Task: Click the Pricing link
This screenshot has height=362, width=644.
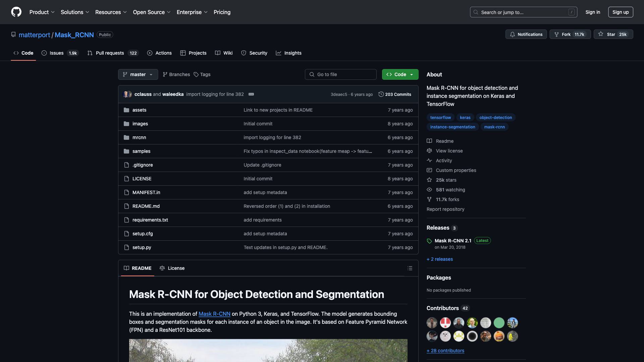Action: [x=222, y=12]
